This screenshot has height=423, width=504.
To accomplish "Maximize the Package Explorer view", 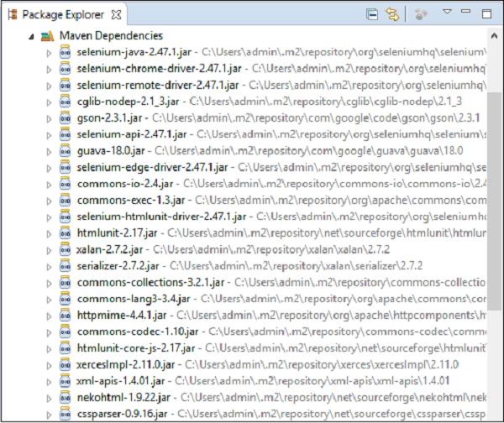I will pos(486,13).
